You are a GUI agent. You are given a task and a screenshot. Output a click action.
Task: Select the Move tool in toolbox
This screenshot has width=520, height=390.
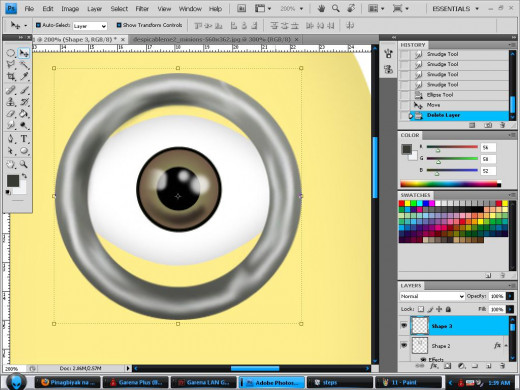tap(24, 53)
